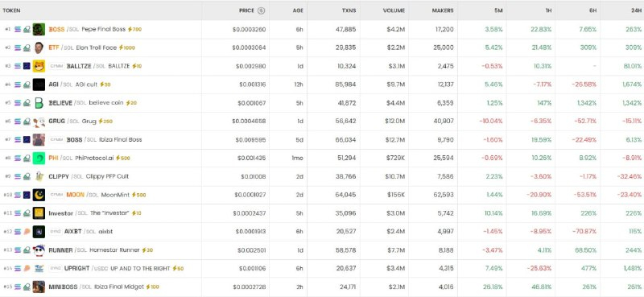Sort by the AGE column header
644x297 pixels.
pos(298,10)
